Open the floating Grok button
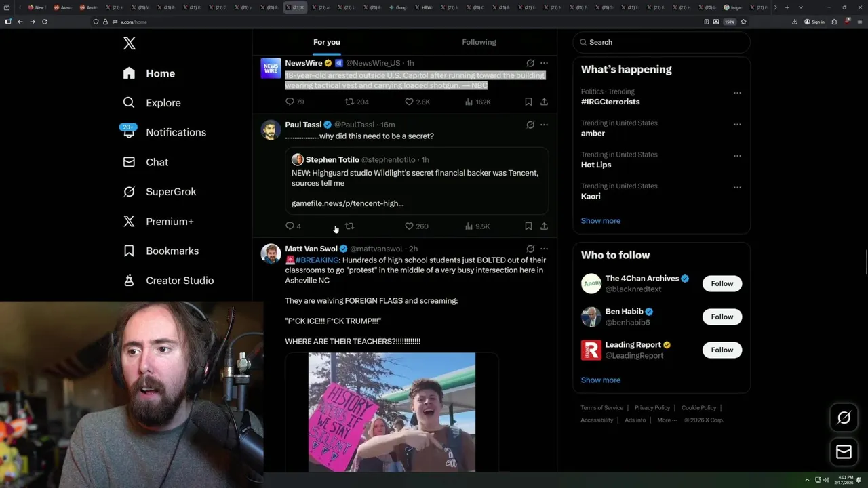 click(844, 418)
